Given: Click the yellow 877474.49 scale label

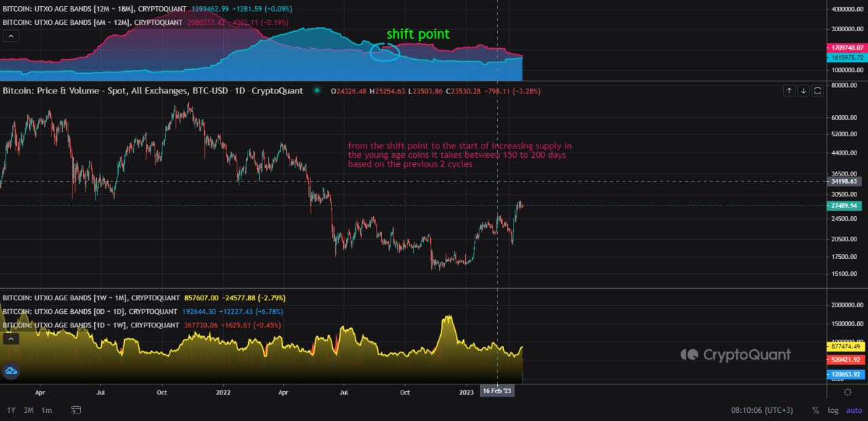Looking at the screenshot, I should click(x=847, y=346).
